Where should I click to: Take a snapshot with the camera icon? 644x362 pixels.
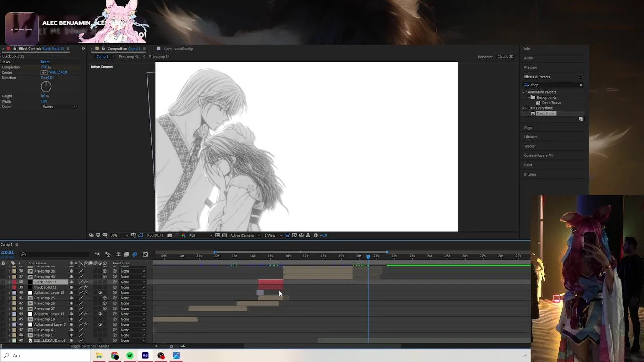[x=170, y=235]
